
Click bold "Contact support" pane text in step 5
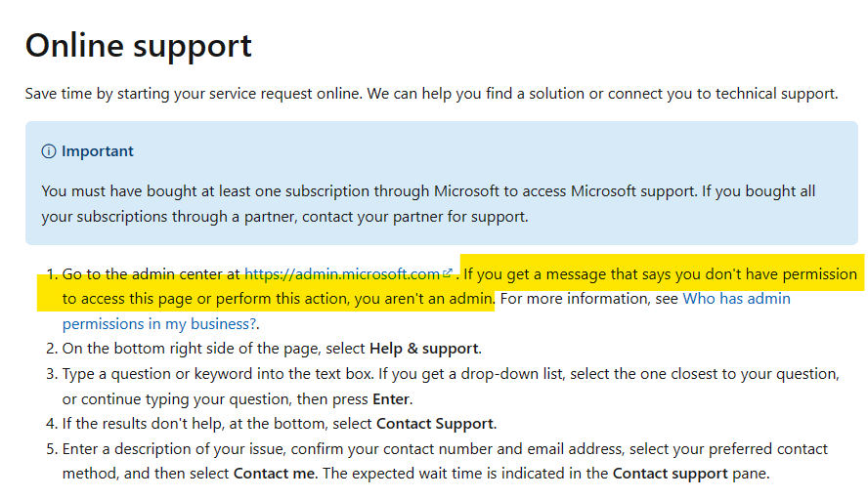point(670,474)
